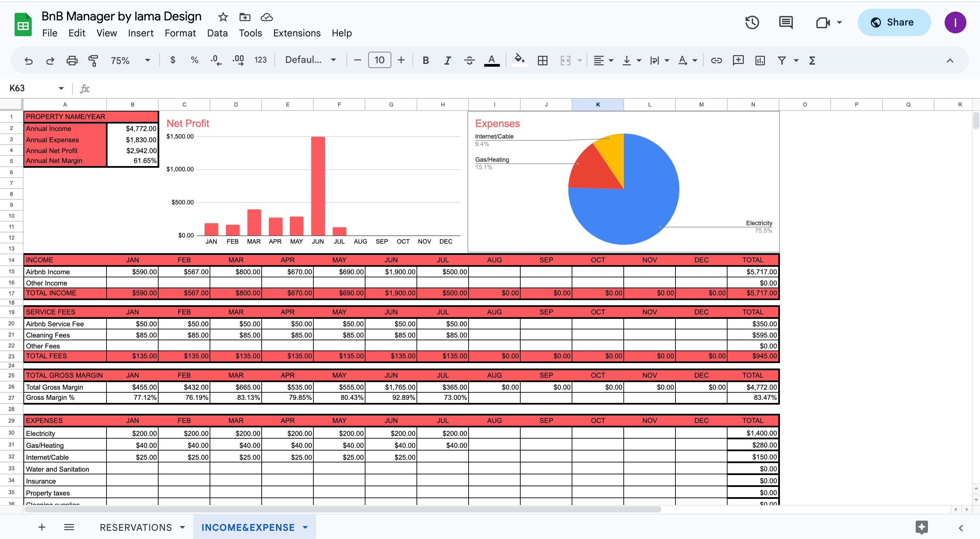Open the Format menu
Image resolution: width=980 pixels, height=539 pixels.
(x=180, y=33)
